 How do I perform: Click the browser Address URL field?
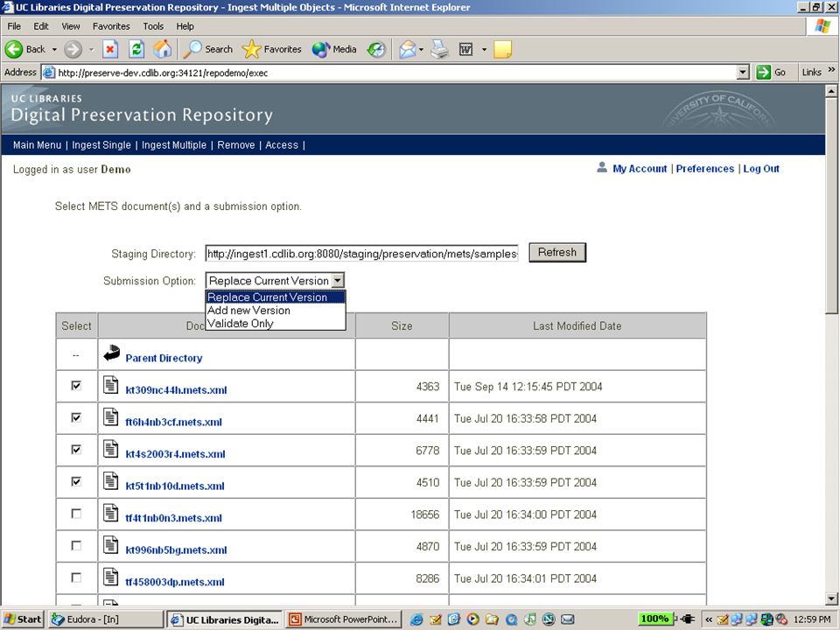(396, 73)
